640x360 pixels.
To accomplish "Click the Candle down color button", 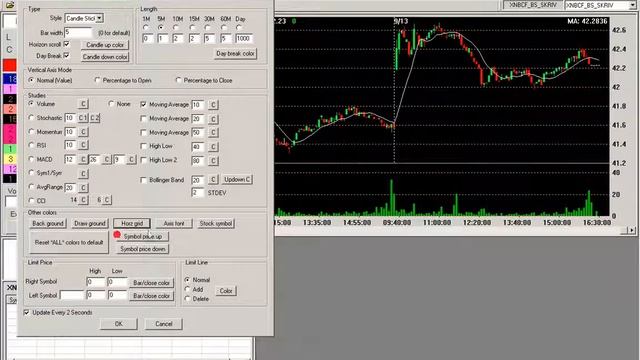I will 105,57.
